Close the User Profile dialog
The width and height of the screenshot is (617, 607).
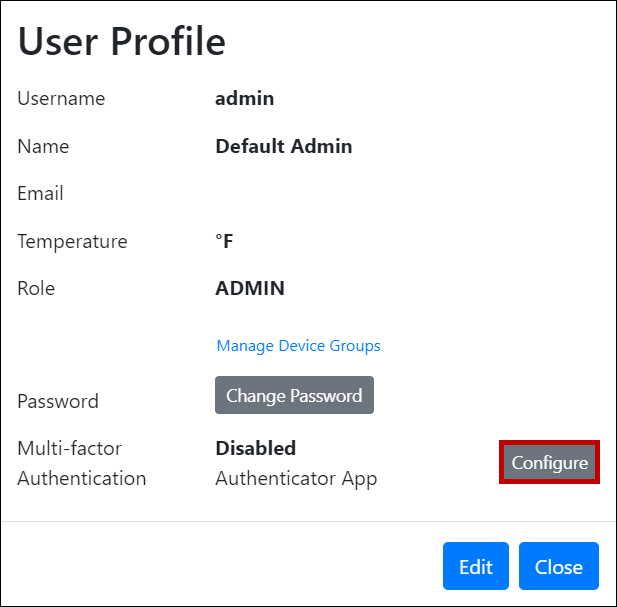558,567
